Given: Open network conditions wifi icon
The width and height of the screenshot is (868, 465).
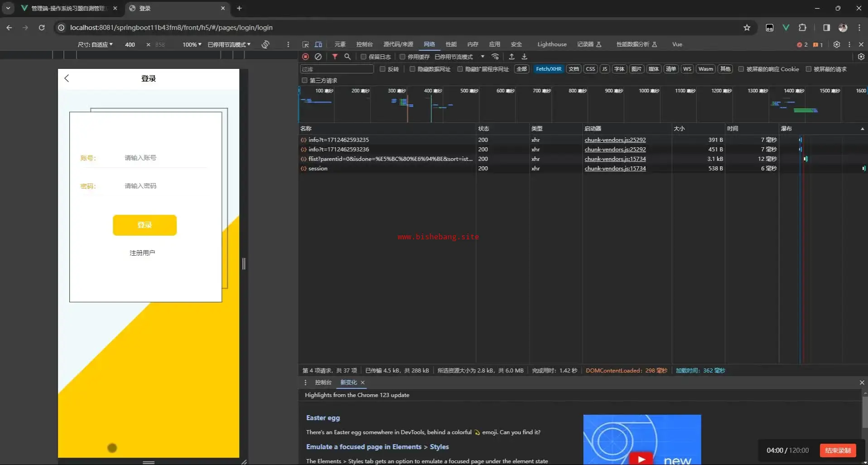Looking at the screenshot, I should click(x=495, y=57).
